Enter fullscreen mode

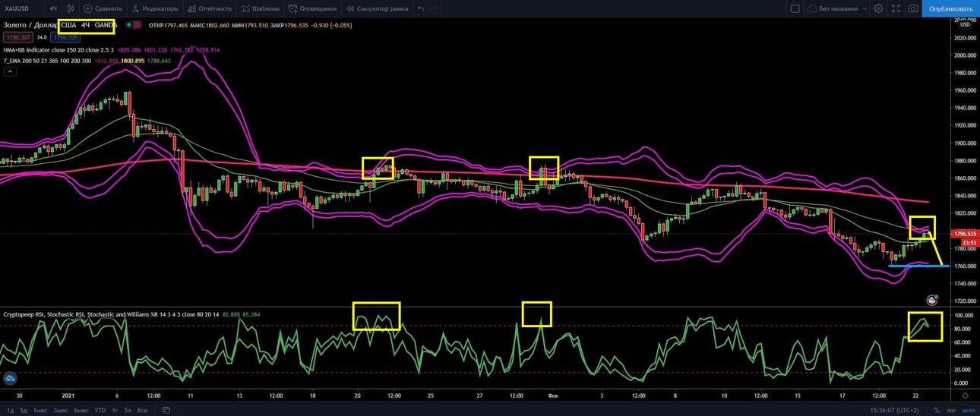pos(896,8)
